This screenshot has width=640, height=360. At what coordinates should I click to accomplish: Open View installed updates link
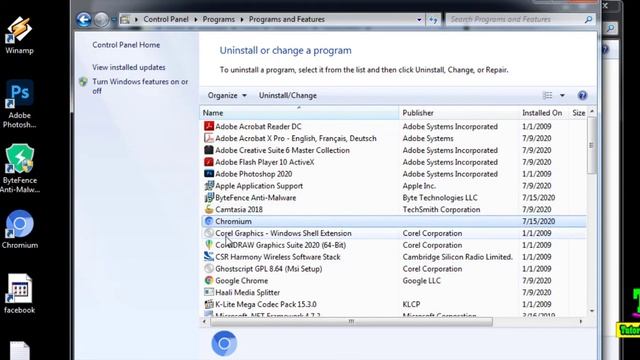129,67
